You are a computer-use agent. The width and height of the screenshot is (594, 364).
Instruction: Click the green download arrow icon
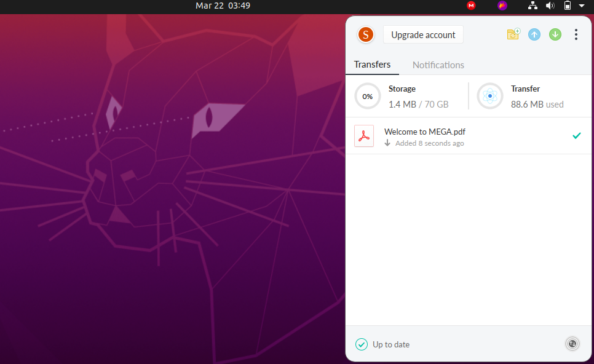click(555, 34)
